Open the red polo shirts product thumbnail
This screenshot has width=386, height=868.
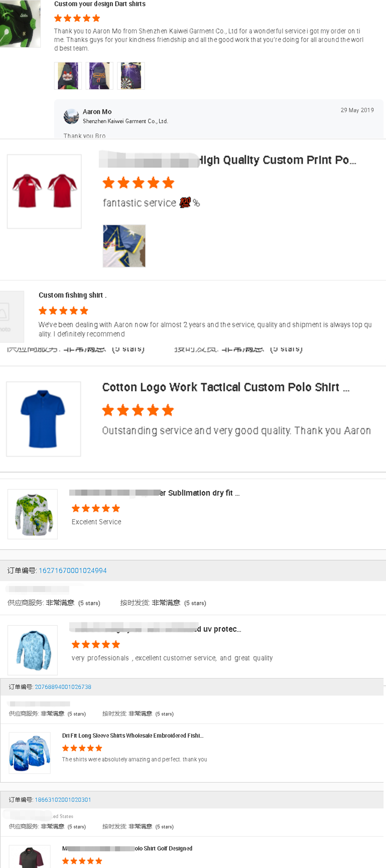(x=44, y=191)
